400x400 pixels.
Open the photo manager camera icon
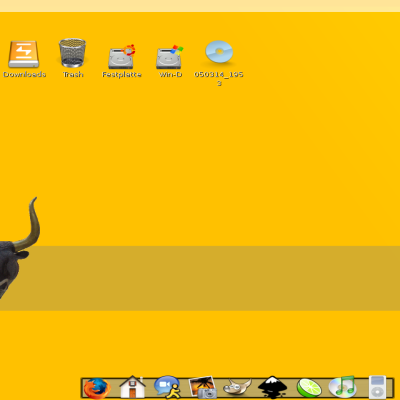tap(203, 387)
